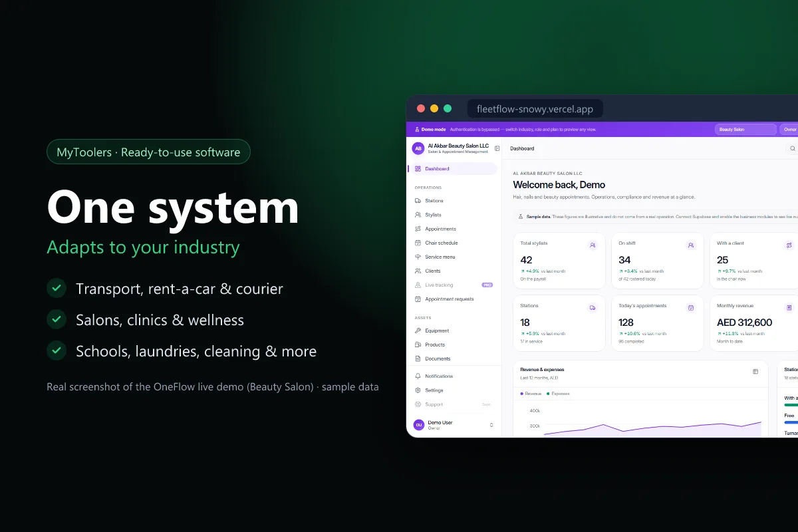Click Today's appointments value 128
The height and width of the screenshot is (532, 798).
pyautogui.click(x=626, y=323)
